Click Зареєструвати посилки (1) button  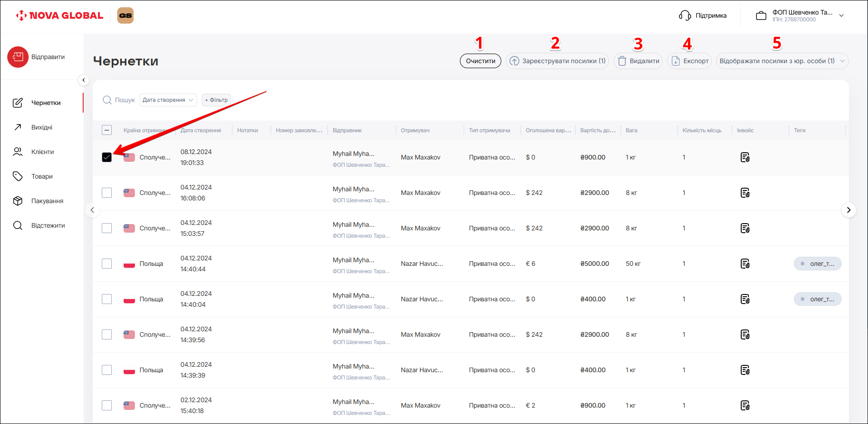(x=557, y=61)
